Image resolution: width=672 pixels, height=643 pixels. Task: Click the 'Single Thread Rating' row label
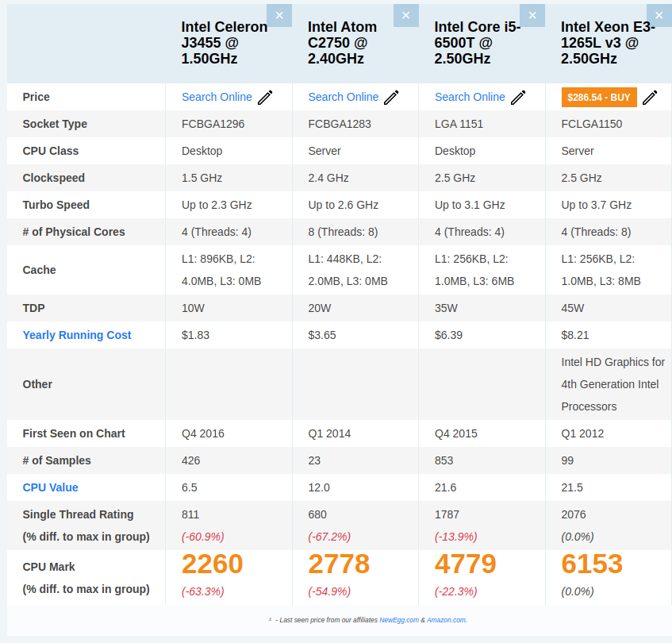point(78,514)
